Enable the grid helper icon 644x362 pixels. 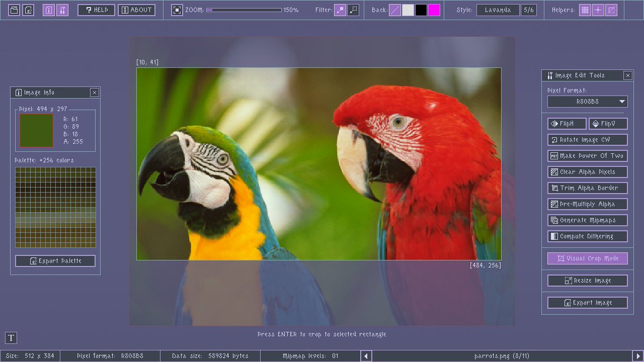(x=584, y=10)
